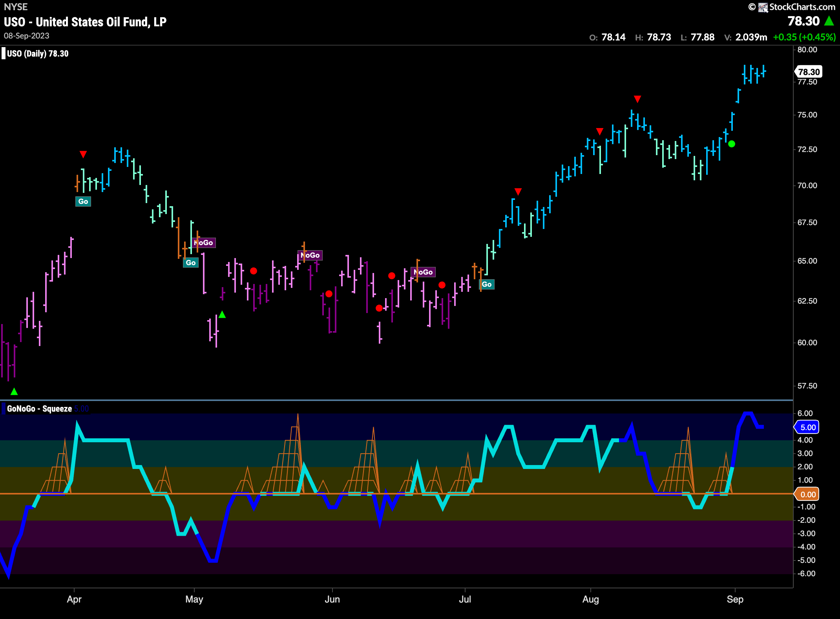840x619 pixels.
Task: Click the NoGo label near start of May
Action: 204,242
